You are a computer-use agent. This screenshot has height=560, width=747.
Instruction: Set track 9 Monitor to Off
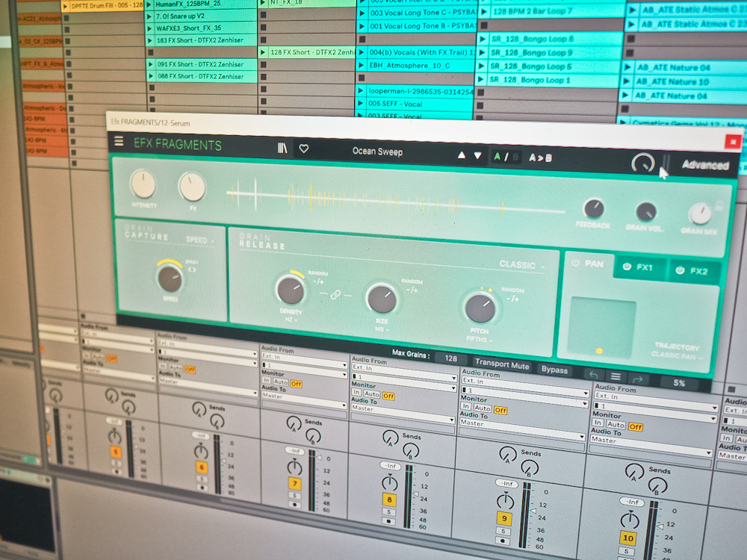pos(500,410)
